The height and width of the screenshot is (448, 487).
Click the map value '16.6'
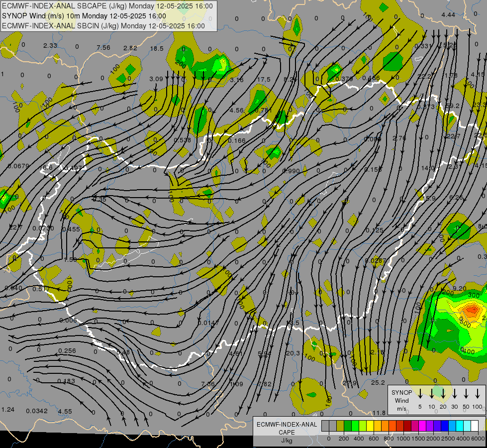click(46, 168)
